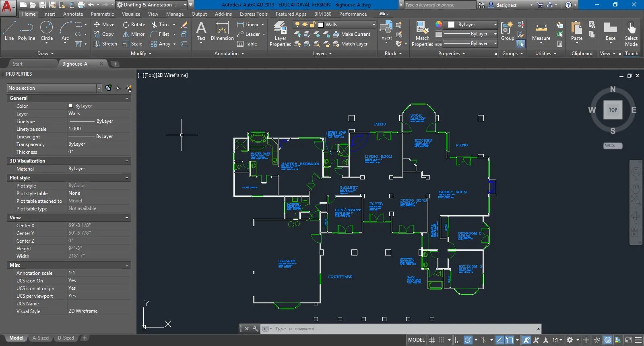
Task: Toggle 2D object snap in status bar
Action: point(510,340)
